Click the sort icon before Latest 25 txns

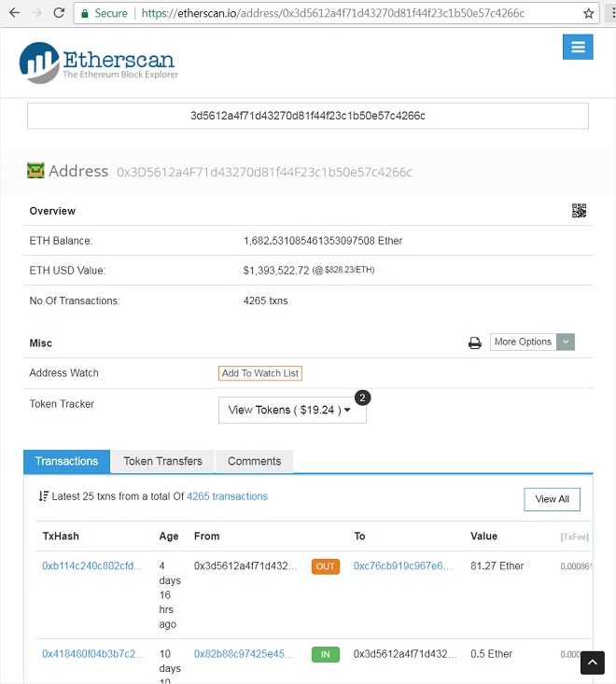click(43, 496)
